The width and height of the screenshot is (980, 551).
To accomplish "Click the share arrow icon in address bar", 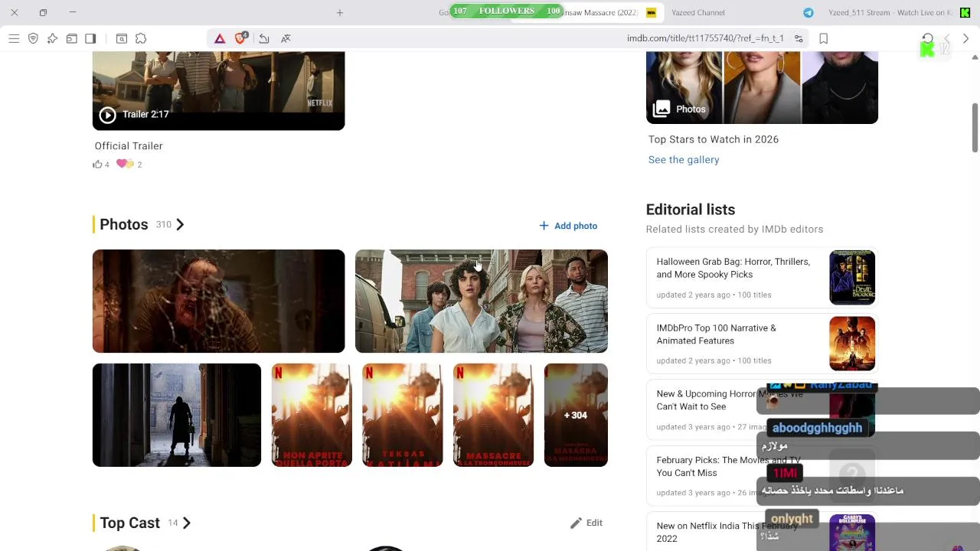I will pyautogui.click(x=264, y=38).
